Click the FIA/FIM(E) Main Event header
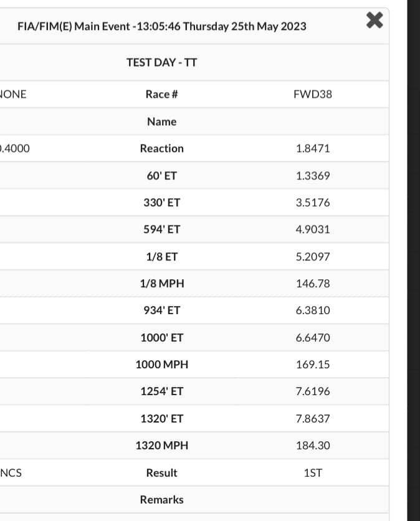 pyautogui.click(x=162, y=26)
